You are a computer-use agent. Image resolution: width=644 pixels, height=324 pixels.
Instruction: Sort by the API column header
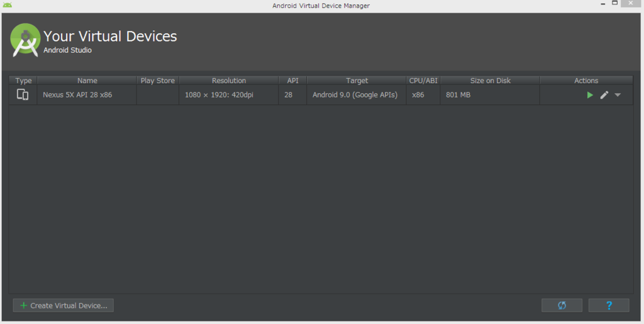(293, 81)
